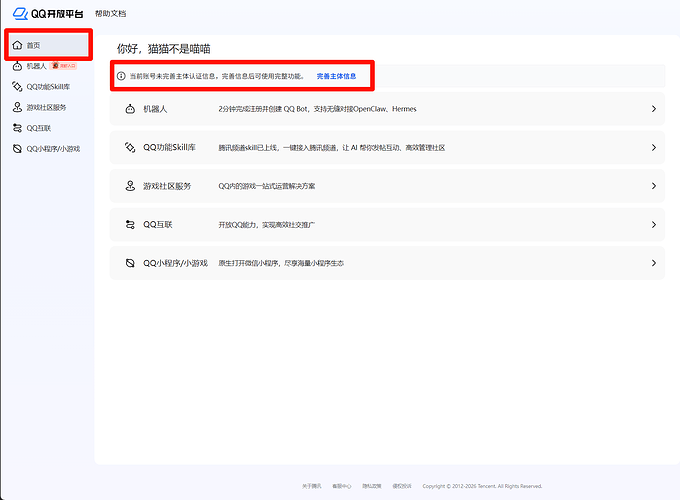Click the QQ小程序/小游戏 icon in sidebar
Viewport: 680px width, 500px height.
[17, 149]
